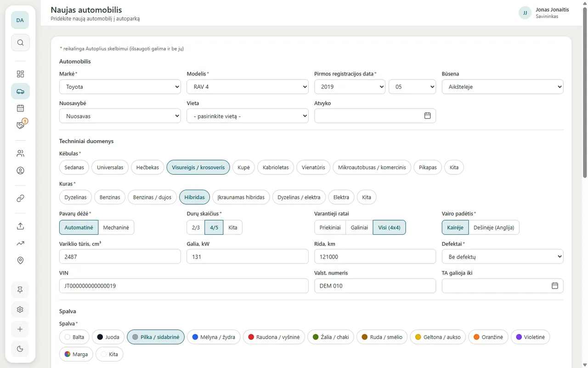
Task: Toggle dark mode with the moon icon
Action: [20, 349]
